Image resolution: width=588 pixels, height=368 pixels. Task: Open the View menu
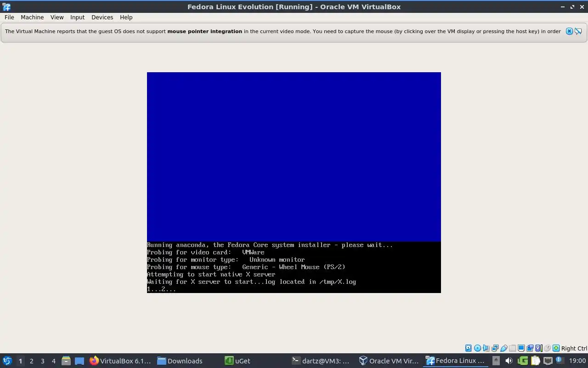click(57, 17)
